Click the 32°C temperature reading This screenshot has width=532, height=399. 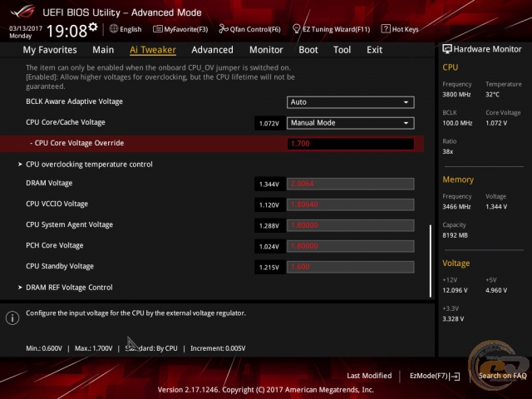point(492,94)
